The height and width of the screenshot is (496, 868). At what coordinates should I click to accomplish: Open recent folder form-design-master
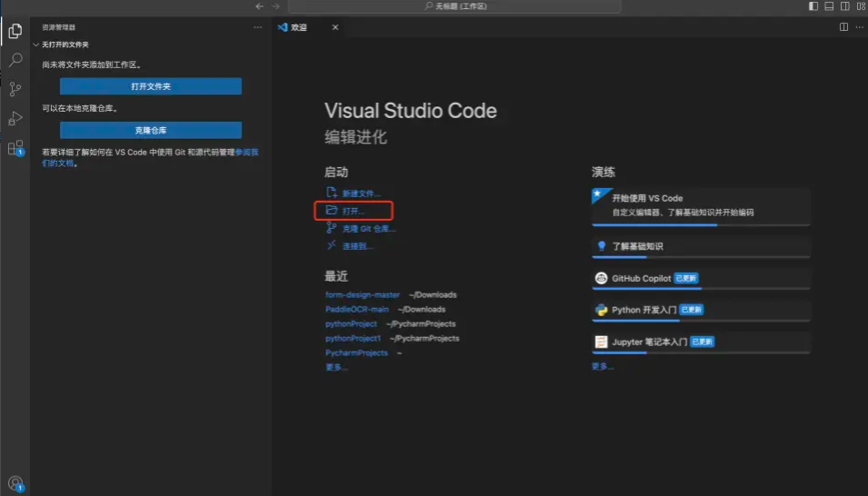click(x=363, y=295)
